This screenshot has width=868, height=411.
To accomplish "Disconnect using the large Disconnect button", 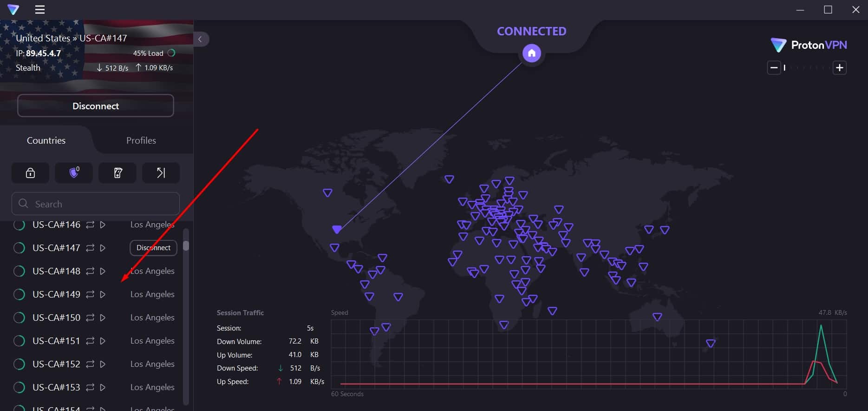I will tap(96, 106).
